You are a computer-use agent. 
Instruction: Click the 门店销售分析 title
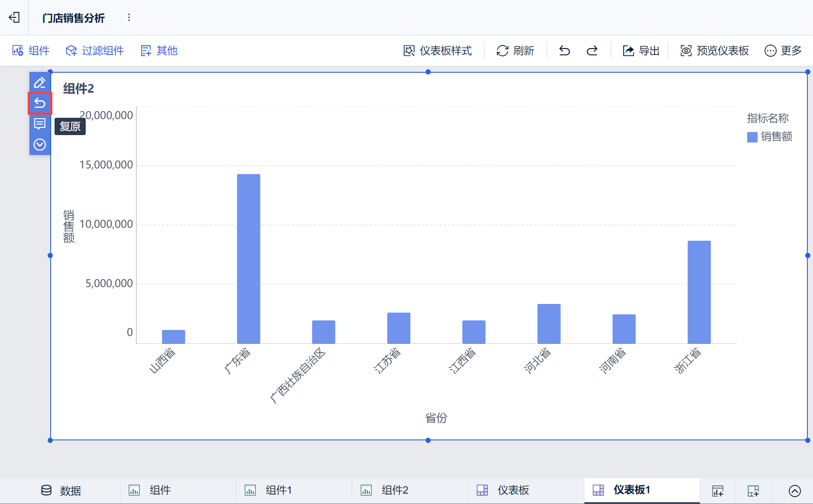pos(74,18)
